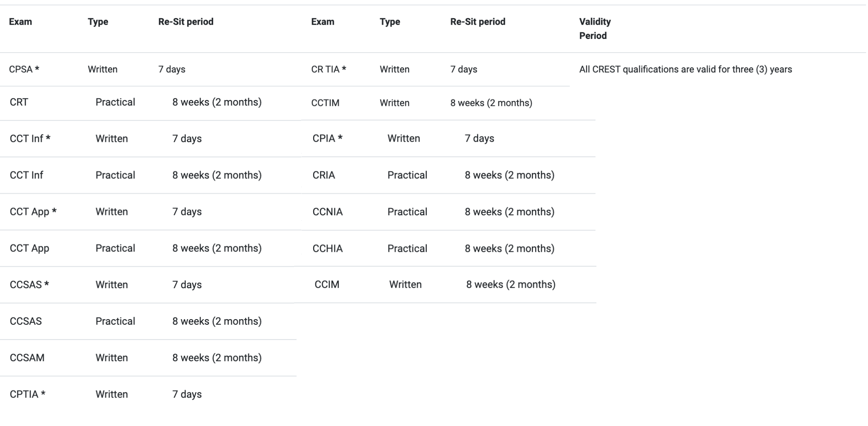
Task: Click the Practical type in CRT row
Action: point(115,102)
